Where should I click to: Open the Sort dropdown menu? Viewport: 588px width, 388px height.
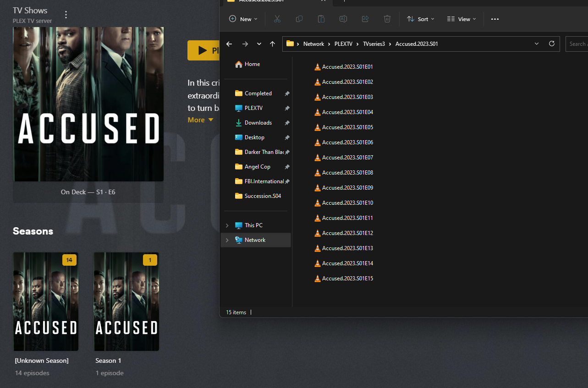(x=421, y=19)
